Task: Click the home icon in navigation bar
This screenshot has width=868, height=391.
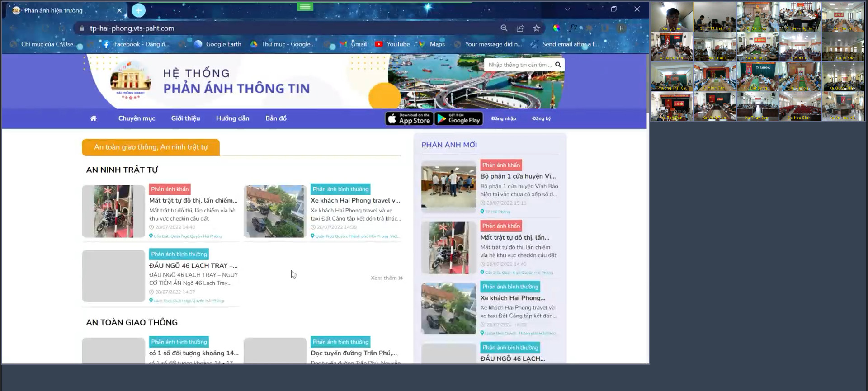Action: click(93, 118)
